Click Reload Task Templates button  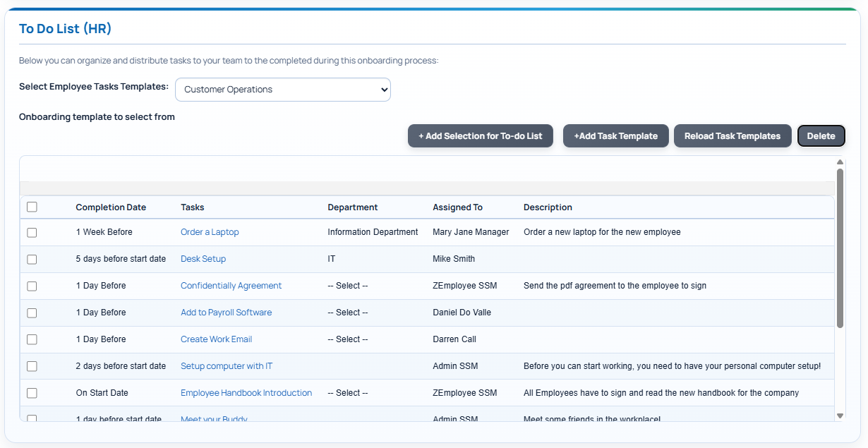coord(733,136)
